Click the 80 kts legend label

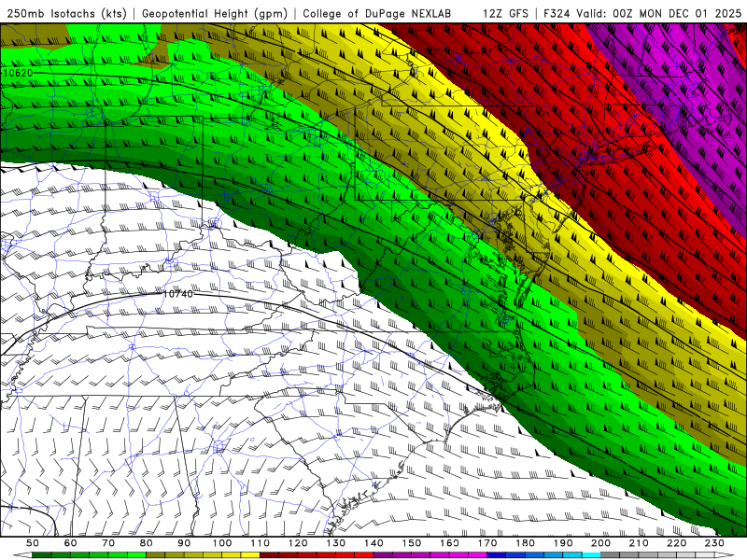pyautogui.click(x=147, y=543)
